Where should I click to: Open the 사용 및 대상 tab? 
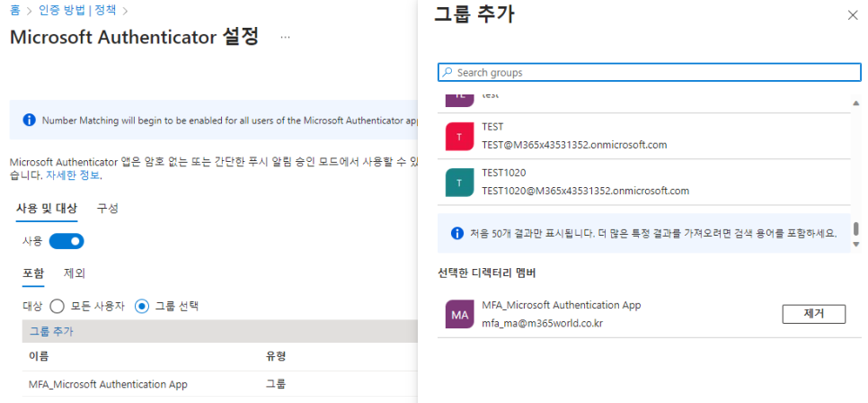pyautogui.click(x=47, y=209)
